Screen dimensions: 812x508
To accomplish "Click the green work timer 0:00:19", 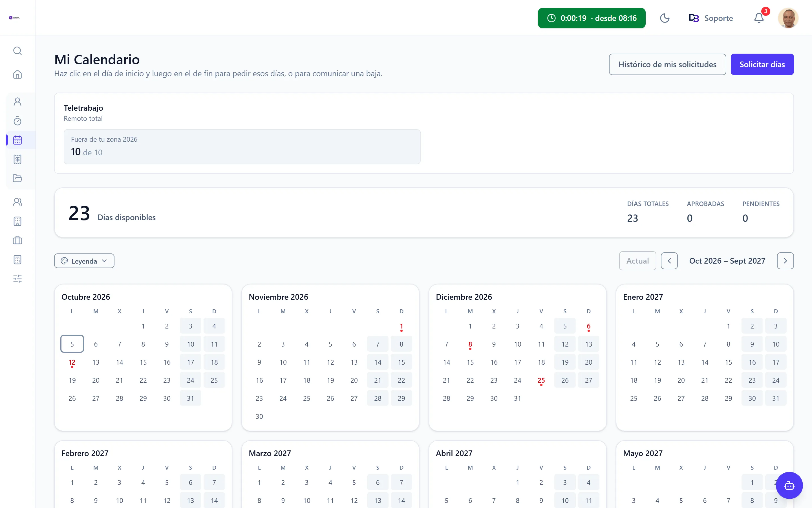I will point(592,18).
